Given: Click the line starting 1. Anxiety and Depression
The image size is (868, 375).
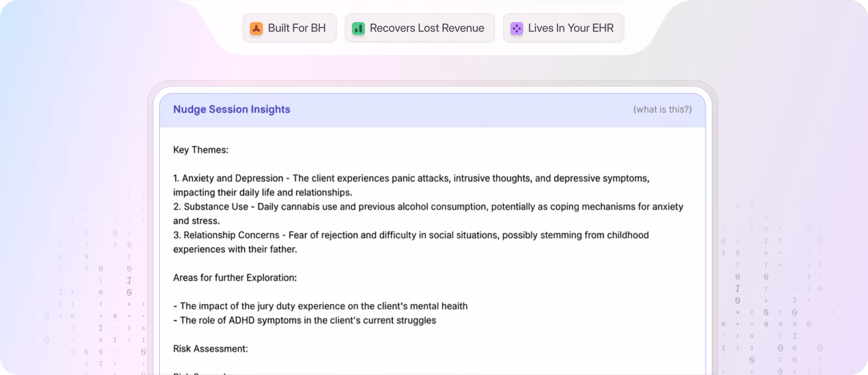Looking at the screenshot, I should pos(411,178).
